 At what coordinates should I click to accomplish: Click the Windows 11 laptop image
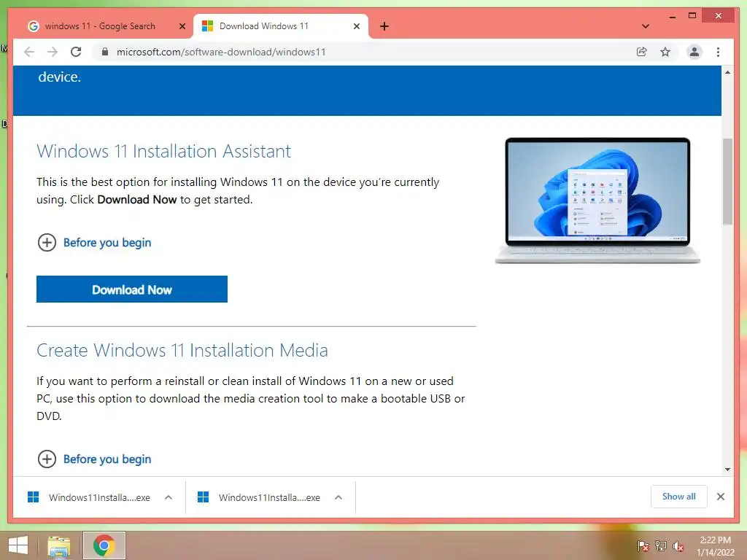coord(597,201)
